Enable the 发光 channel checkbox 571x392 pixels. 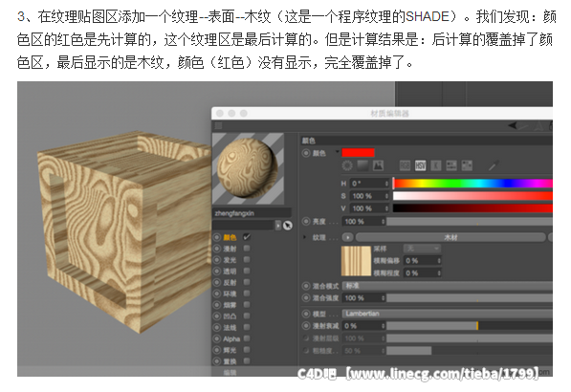247,259
